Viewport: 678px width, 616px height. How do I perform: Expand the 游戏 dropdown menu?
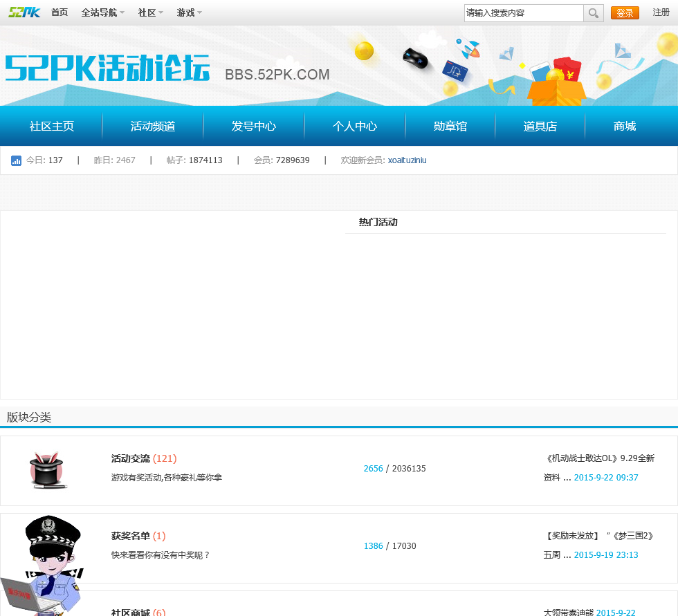(x=190, y=12)
